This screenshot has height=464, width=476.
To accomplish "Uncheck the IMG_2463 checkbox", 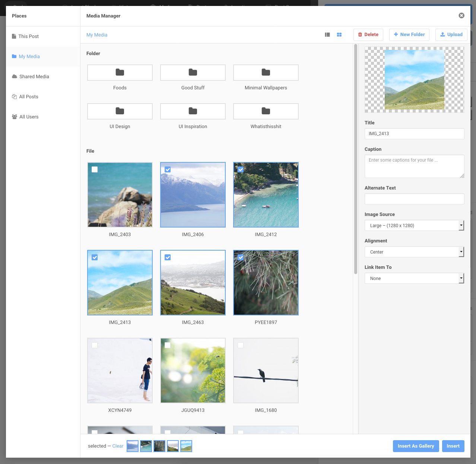I will click(x=168, y=257).
